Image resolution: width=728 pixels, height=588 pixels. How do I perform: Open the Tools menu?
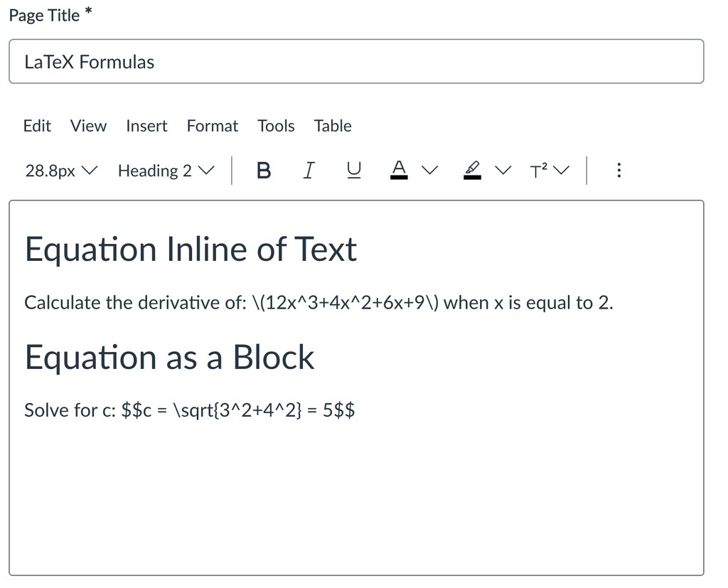point(277,126)
